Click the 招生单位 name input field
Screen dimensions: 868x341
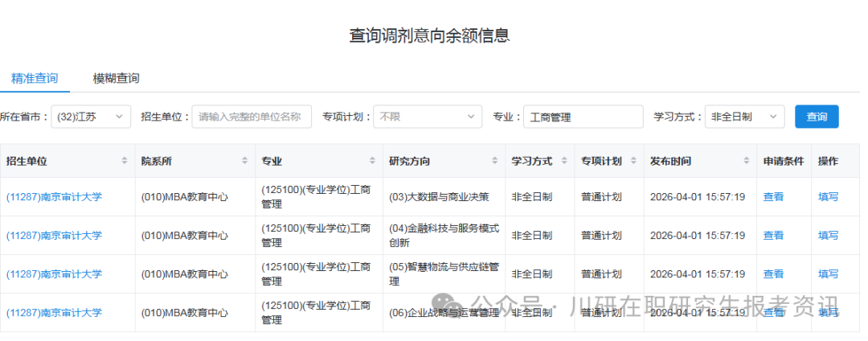pyautogui.click(x=252, y=117)
